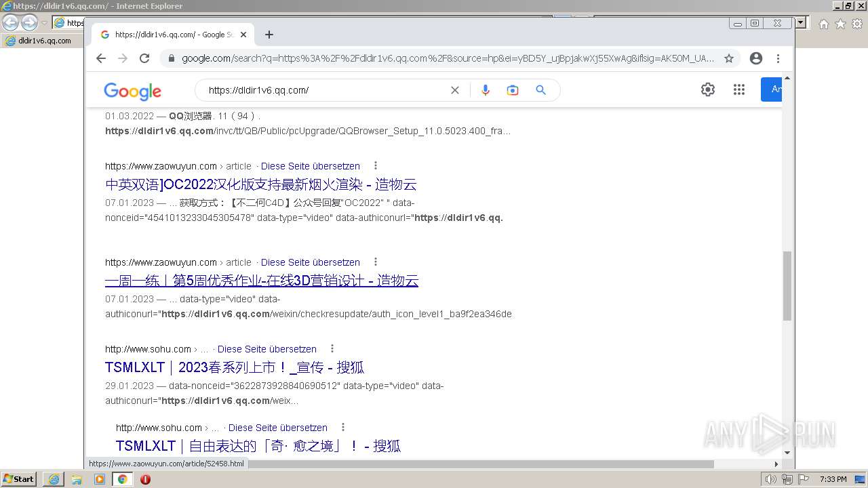
Task: Launch Internet Explorer from taskbar
Action: (54, 479)
